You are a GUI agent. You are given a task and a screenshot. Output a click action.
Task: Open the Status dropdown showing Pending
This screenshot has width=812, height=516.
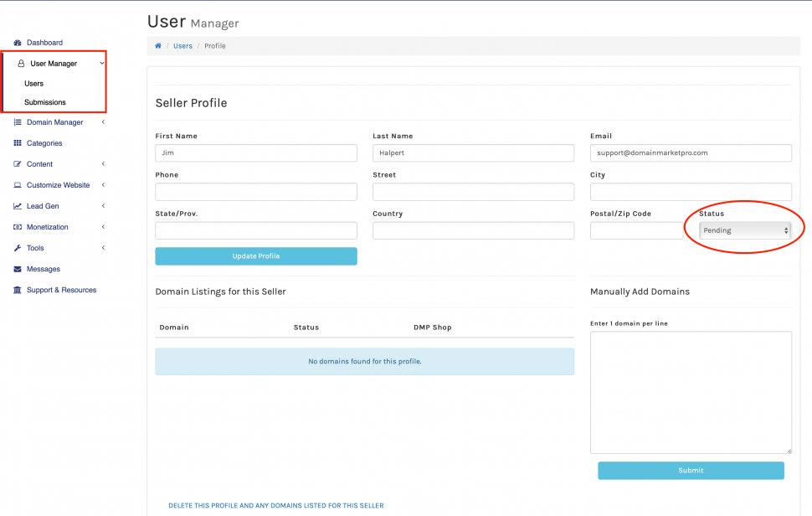point(745,230)
